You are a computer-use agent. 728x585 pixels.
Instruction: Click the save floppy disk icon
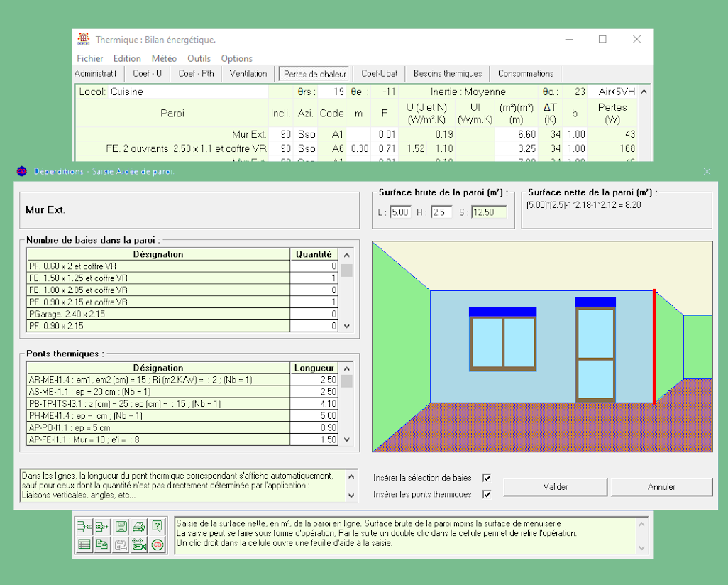(x=121, y=526)
